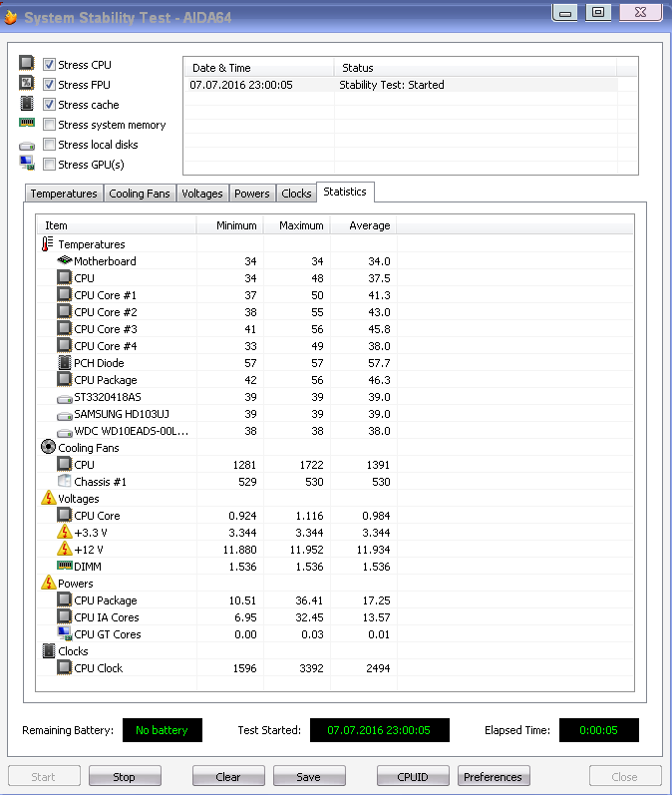
Task: Click the +3.3 V voltage icon
Action: 65,532
